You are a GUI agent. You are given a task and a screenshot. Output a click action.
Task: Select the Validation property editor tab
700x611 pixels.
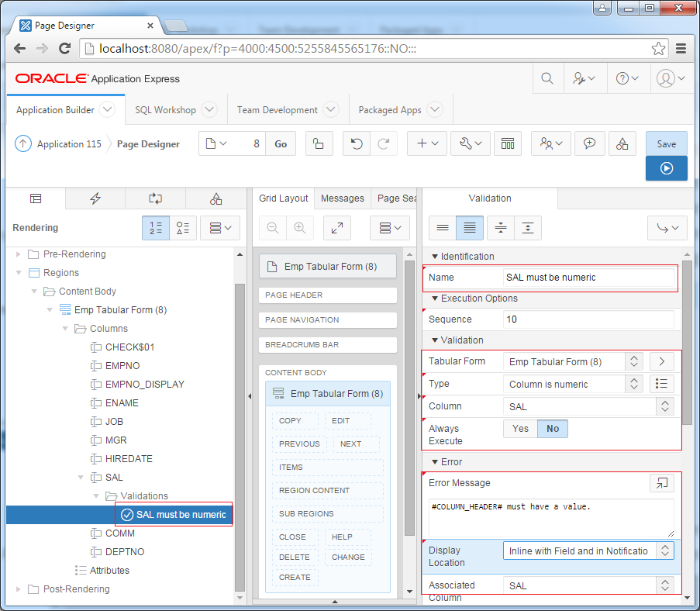point(490,198)
